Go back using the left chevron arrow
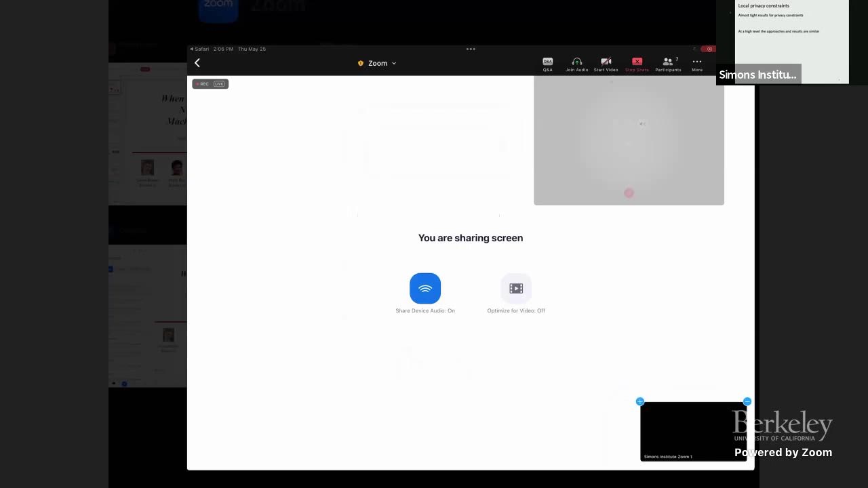This screenshot has width=868, height=488. [x=197, y=63]
